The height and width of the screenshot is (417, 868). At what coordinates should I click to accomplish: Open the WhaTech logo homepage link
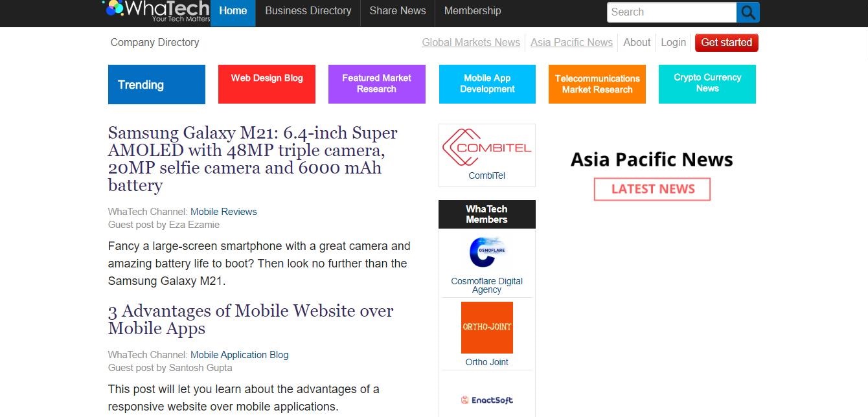156,11
